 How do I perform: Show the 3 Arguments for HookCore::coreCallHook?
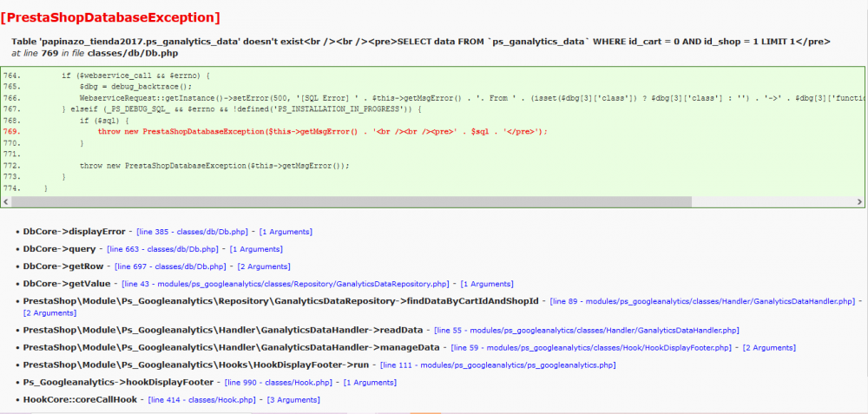tap(293, 400)
